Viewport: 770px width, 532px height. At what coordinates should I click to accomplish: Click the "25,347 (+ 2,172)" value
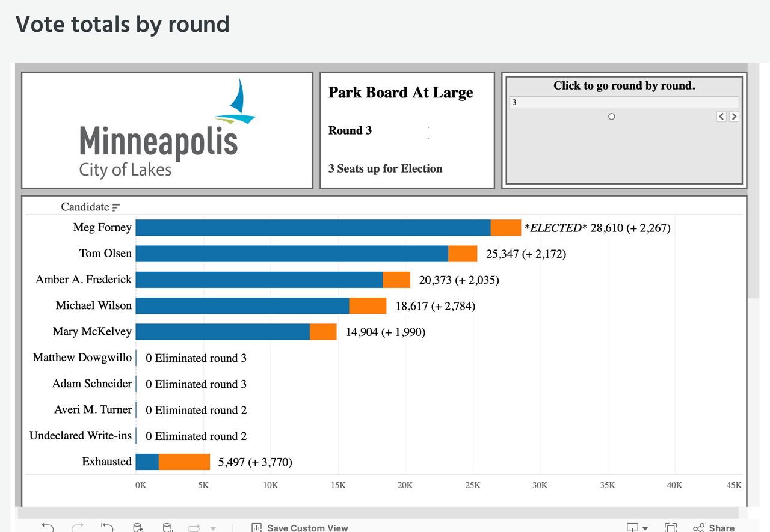pos(526,254)
